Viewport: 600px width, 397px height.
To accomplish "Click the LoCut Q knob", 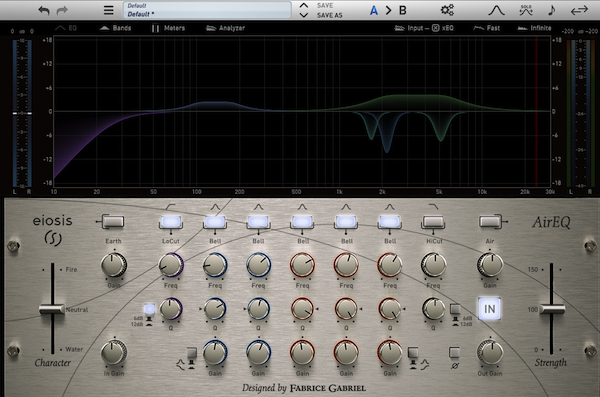I will click(171, 309).
